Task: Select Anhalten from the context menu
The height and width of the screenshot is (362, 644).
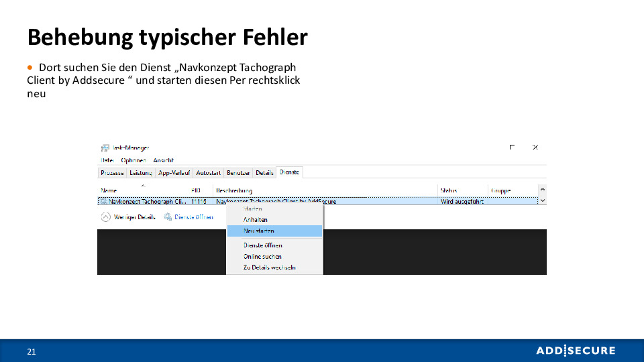Action: click(256, 219)
